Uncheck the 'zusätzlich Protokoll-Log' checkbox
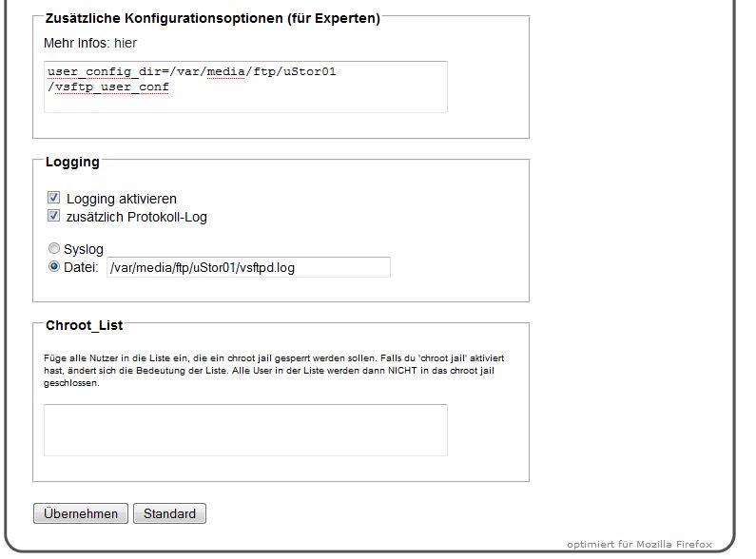The image size is (756, 559). pyautogui.click(x=53, y=217)
